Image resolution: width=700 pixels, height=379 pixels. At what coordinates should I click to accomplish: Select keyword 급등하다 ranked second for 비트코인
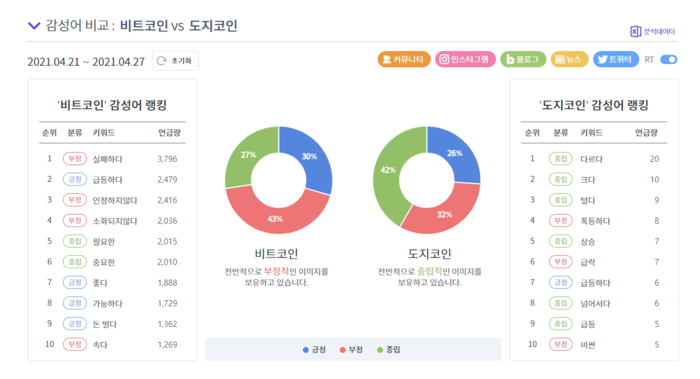pyautogui.click(x=108, y=179)
